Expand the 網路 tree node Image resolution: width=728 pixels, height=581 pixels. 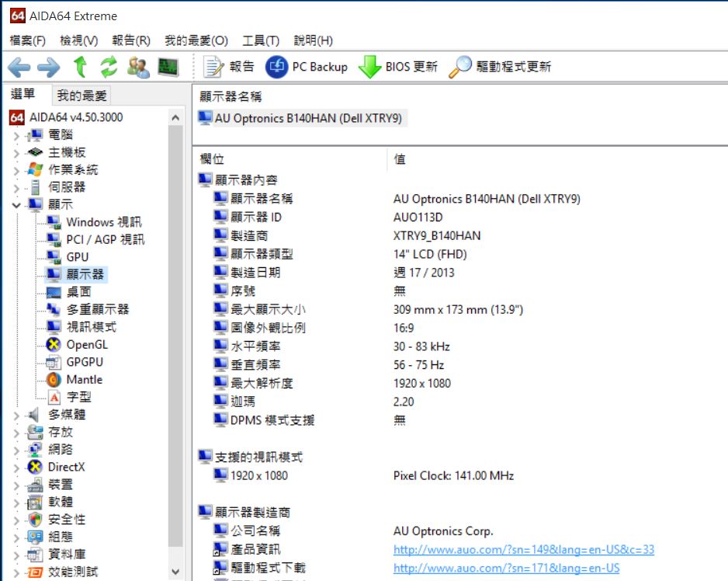click(16, 450)
